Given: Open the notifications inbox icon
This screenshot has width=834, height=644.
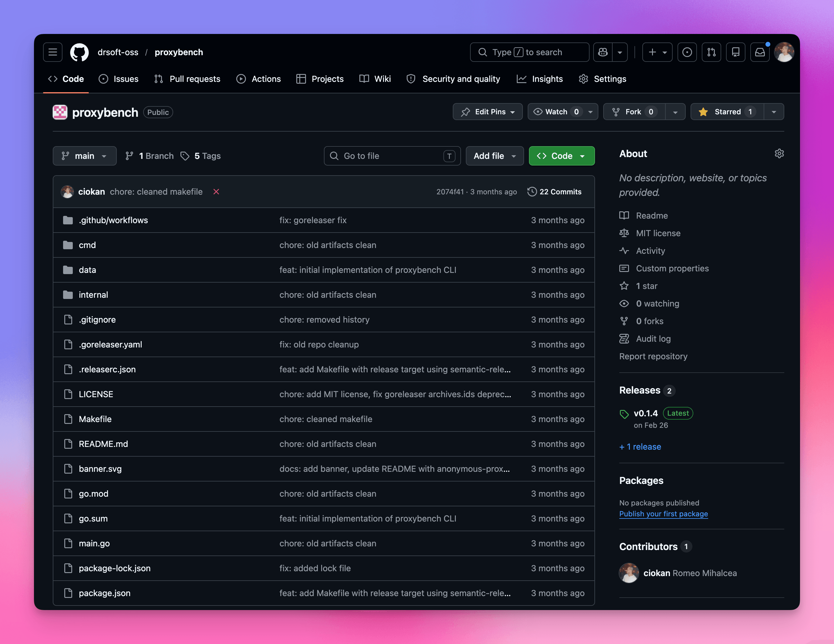Looking at the screenshot, I should (760, 52).
